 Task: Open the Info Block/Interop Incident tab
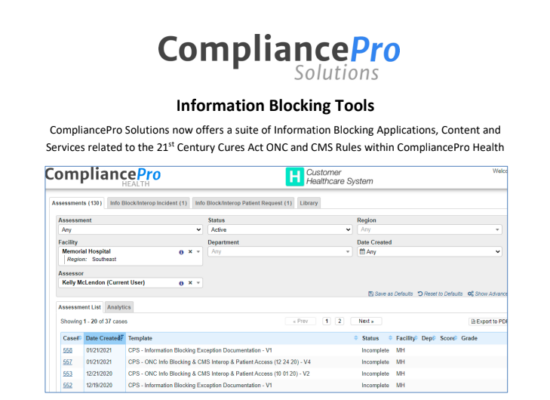(148, 203)
